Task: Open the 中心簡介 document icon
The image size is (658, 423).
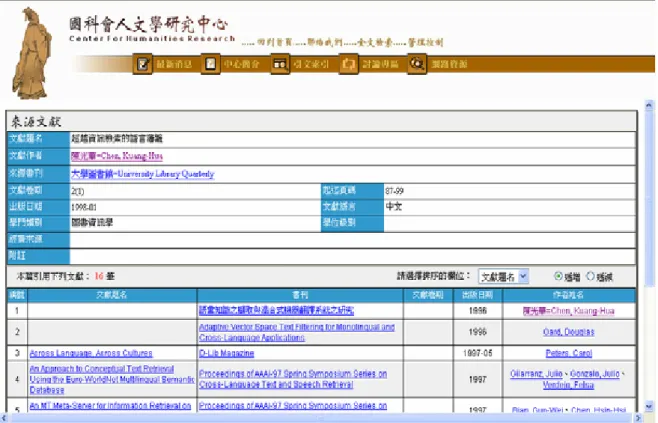Action: 210,64
